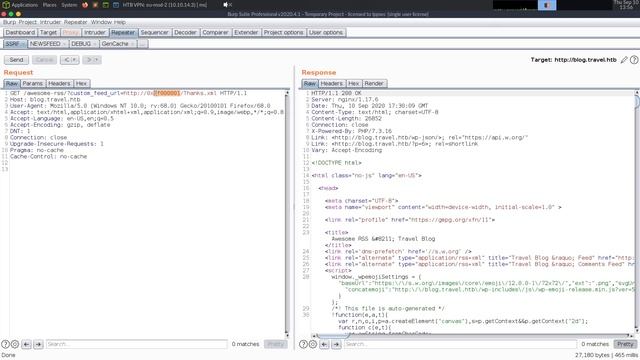Open the Project options tab

283,32
